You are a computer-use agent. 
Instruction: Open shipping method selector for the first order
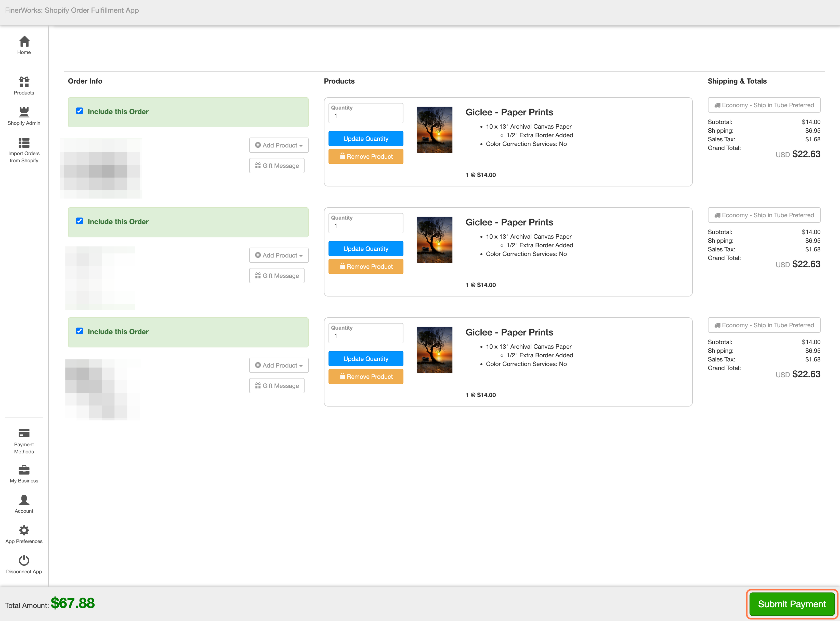(x=764, y=105)
